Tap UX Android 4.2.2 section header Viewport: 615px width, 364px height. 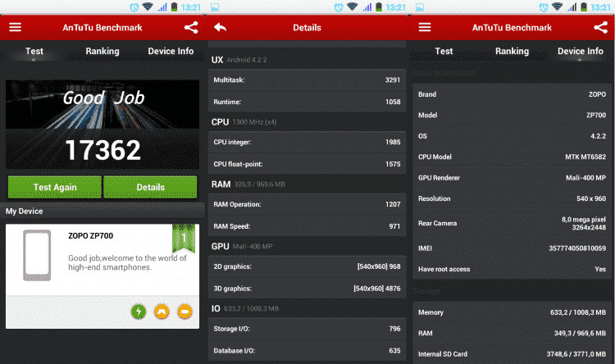click(239, 60)
